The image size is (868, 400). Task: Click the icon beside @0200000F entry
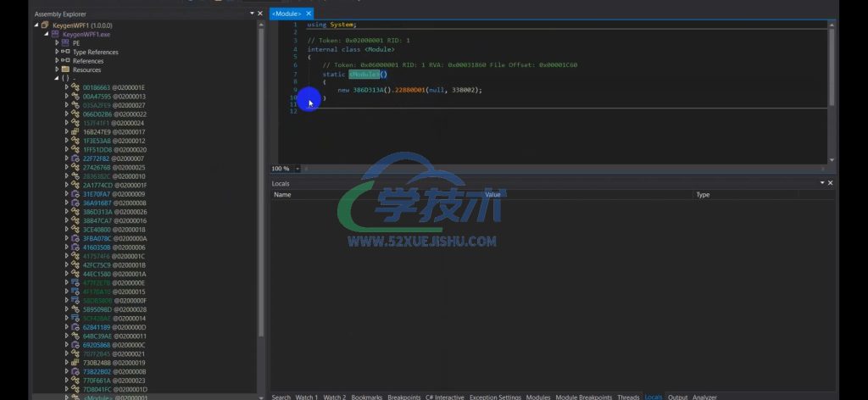pos(75,300)
